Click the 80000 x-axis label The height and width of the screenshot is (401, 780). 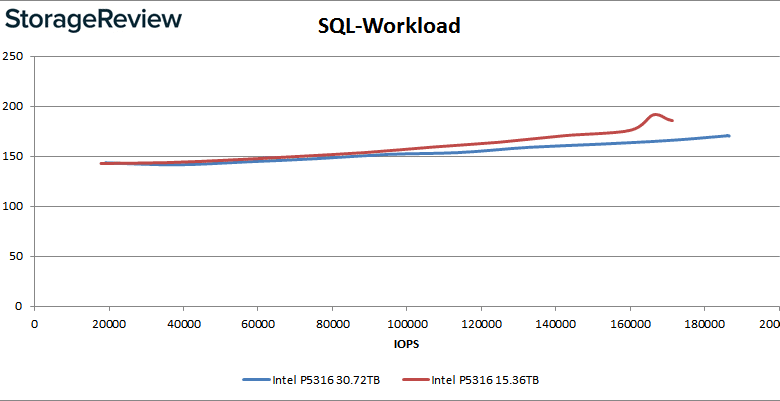[x=332, y=324]
